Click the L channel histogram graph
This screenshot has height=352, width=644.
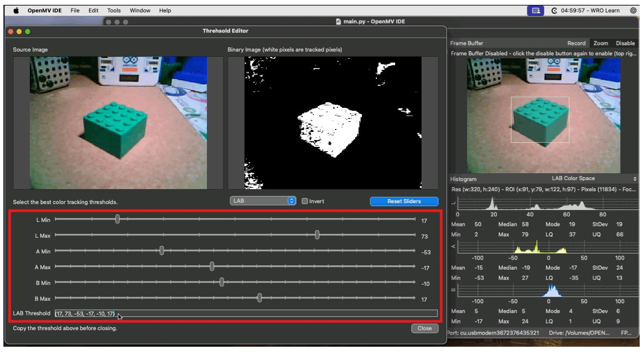pyautogui.click(x=548, y=203)
